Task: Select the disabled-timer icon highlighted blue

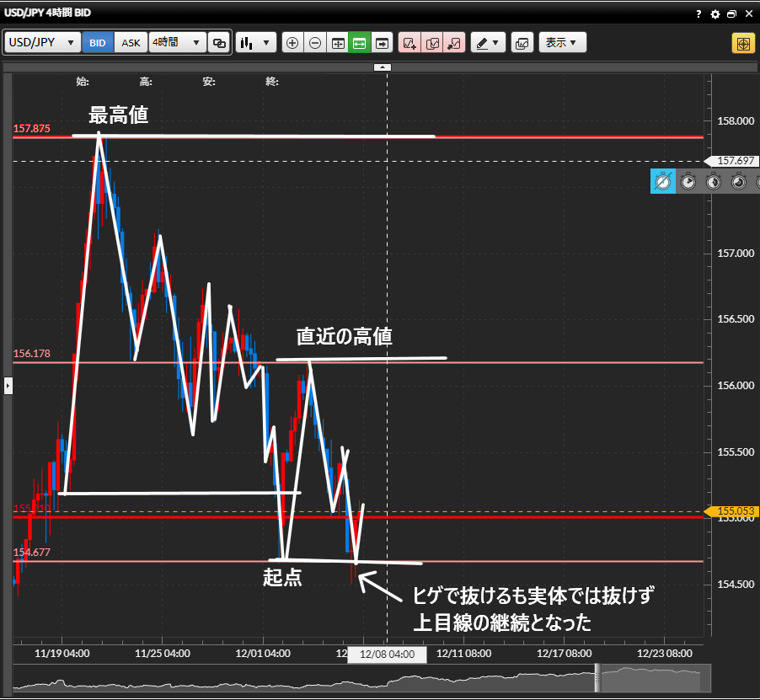Action: pyautogui.click(x=662, y=181)
